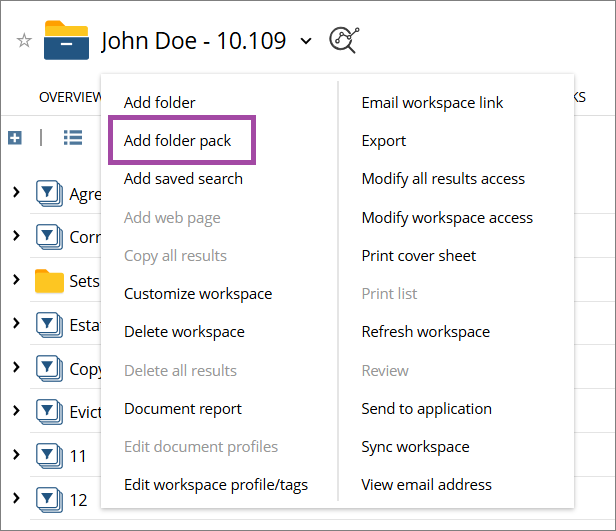616x531 pixels.
Task: Select Sync workspace
Action: click(x=415, y=447)
